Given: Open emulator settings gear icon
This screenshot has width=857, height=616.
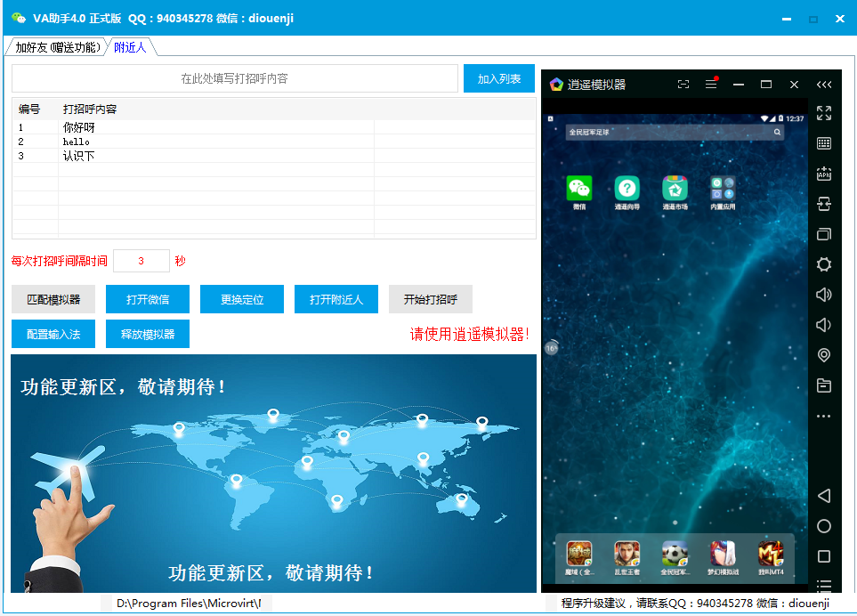Looking at the screenshot, I should pyautogui.click(x=824, y=264).
